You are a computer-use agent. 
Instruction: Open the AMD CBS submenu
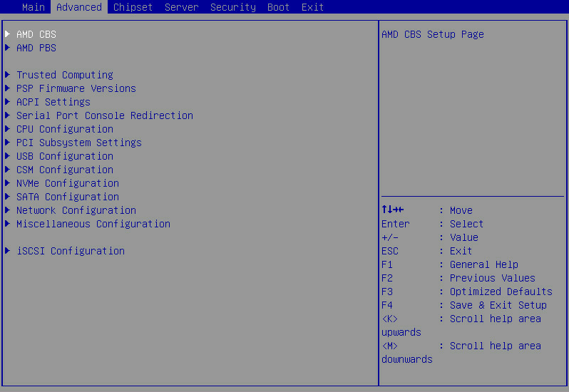pos(36,34)
